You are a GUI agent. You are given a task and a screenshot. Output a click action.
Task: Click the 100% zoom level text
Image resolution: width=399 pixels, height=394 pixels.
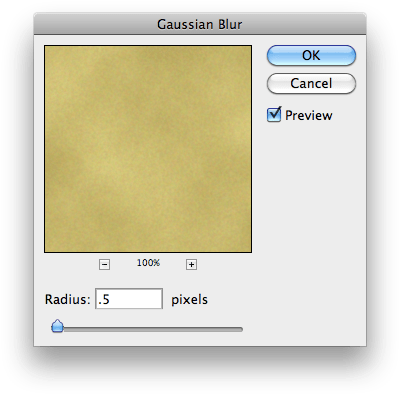(148, 263)
